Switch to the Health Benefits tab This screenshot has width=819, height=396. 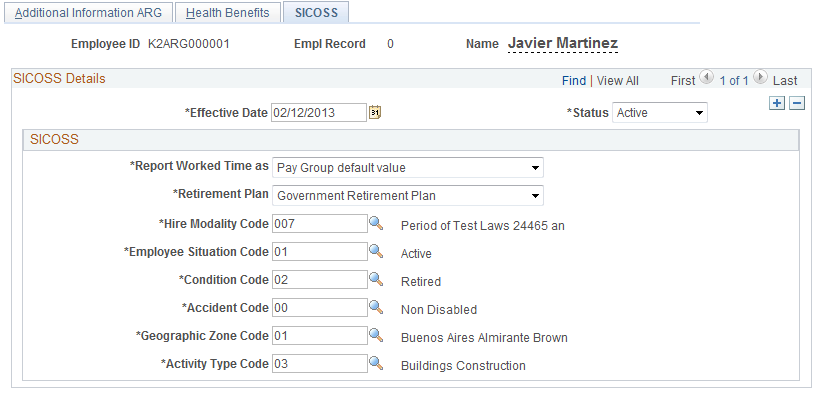(228, 13)
